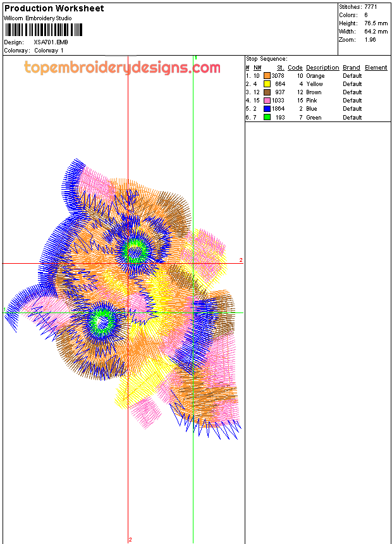Image resolution: width=392 pixels, height=544 pixels.
Task: Click the Brown color swatch in stop sequence
Action: [x=267, y=92]
